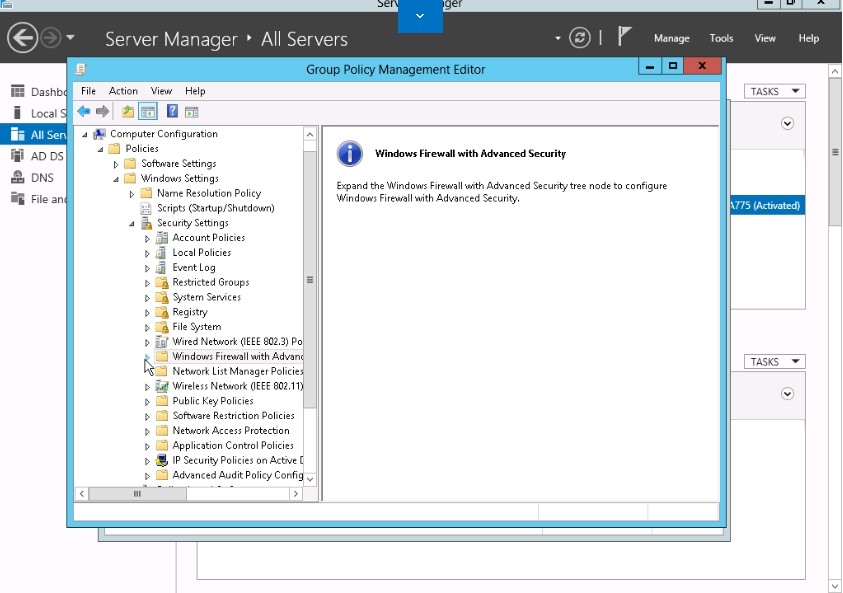Open Server Manager notifications flag
The image size is (843, 593).
pos(624,37)
